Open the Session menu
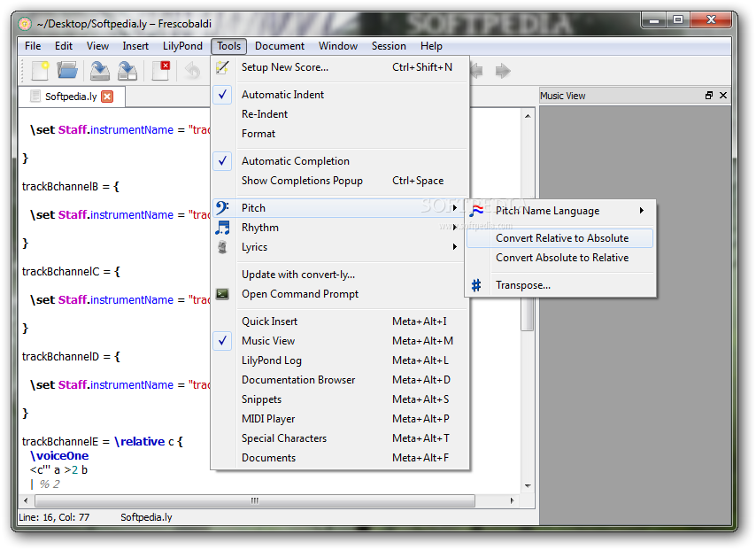The image size is (756, 550). [389, 46]
